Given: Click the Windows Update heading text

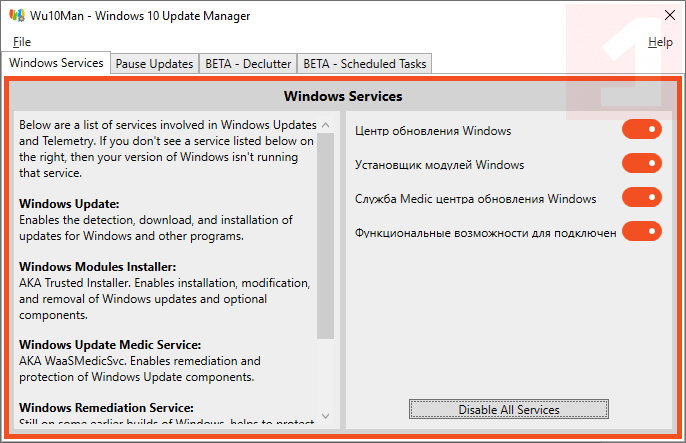Looking at the screenshot, I should 69,204.
